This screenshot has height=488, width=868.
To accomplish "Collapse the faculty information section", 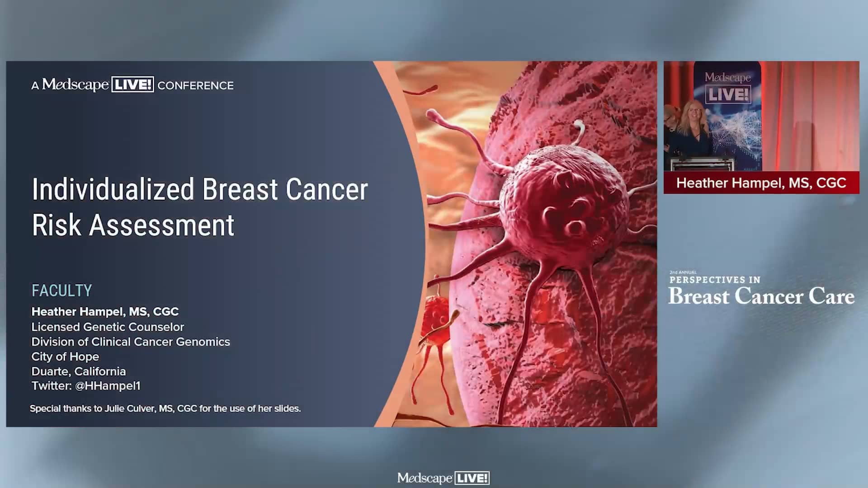I will point(61,291).
